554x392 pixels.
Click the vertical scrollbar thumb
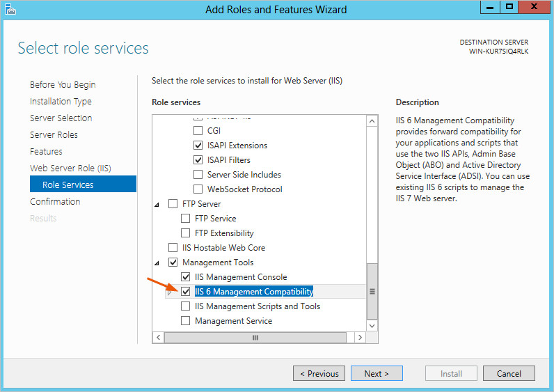tap(372, 291)
